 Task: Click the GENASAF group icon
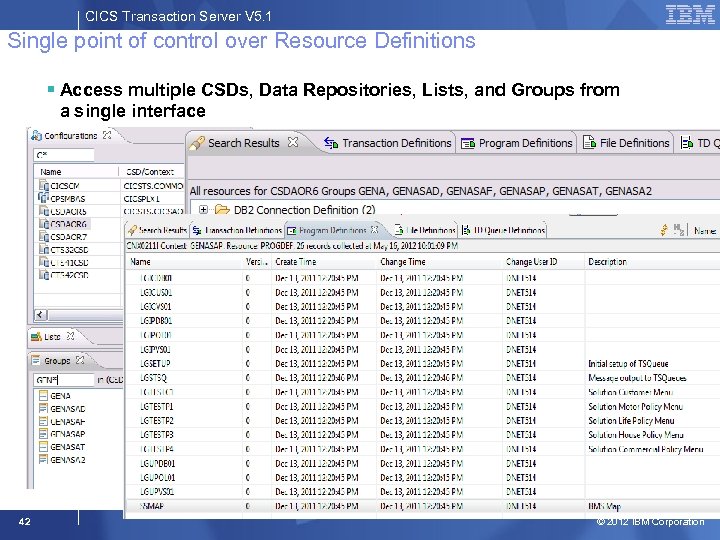(43, 421)
